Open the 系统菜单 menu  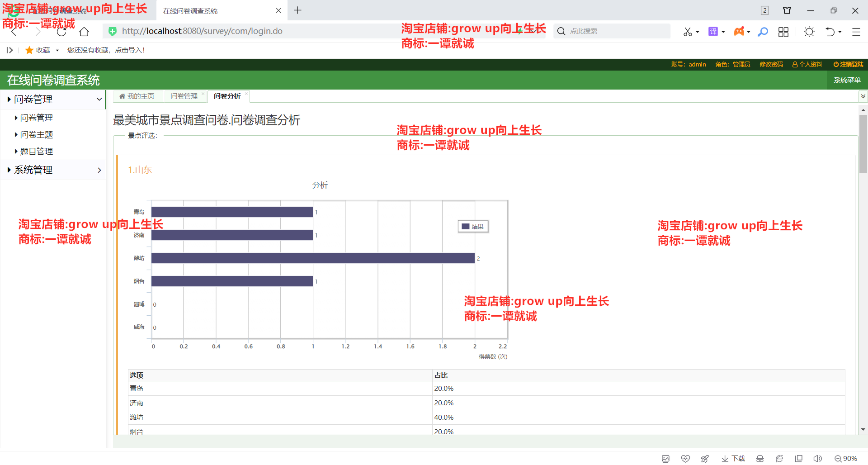[847, 80]
